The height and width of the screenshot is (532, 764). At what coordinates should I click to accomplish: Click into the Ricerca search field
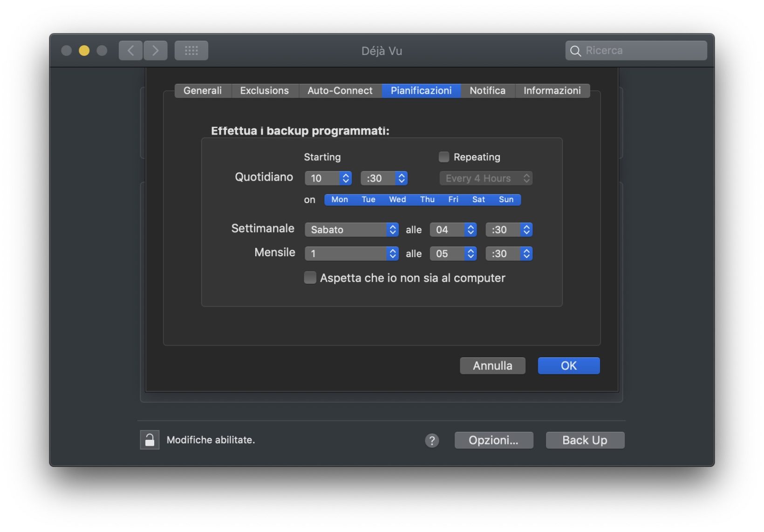pos(636,50)
